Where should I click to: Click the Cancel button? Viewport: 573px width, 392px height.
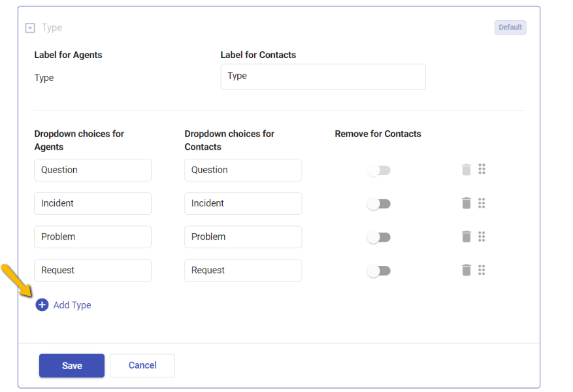[142, 365]
